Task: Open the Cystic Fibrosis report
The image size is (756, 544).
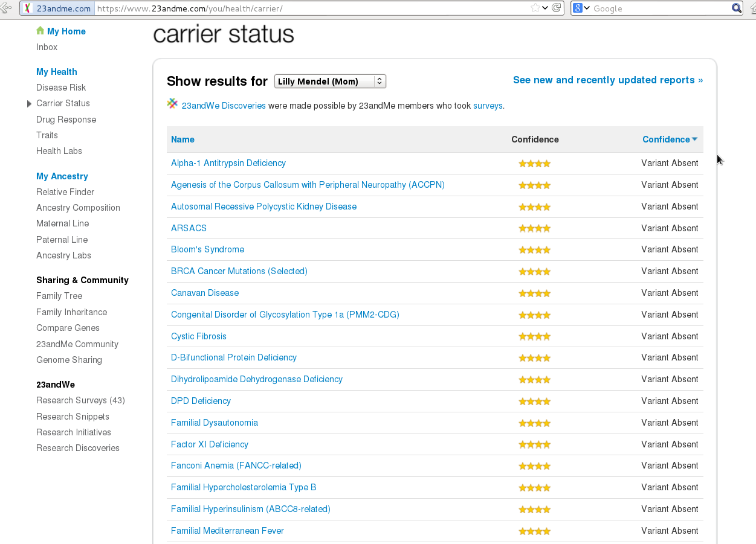Action: click(199, 336)
